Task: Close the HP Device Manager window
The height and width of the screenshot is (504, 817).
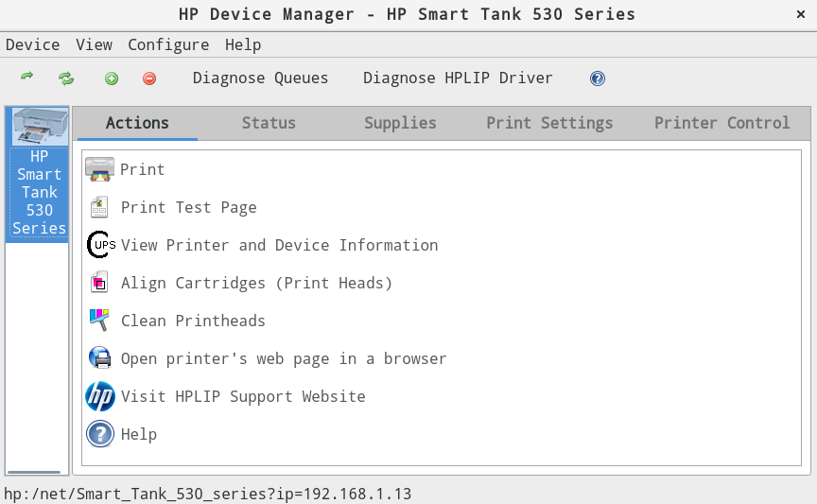Action: (x=801, y=14)
